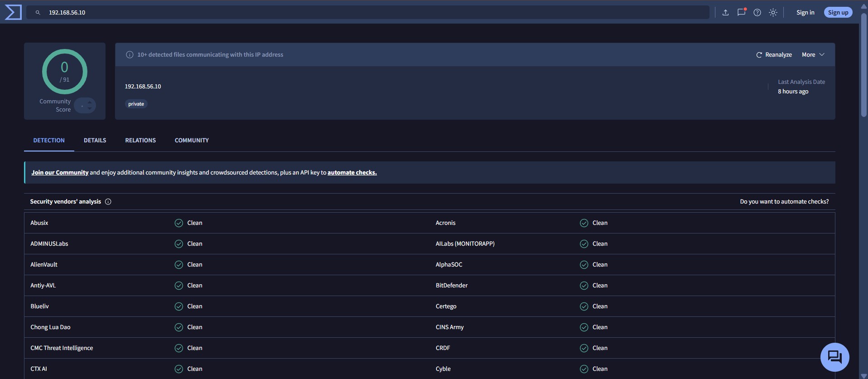Viewport: 868px width, 379px height.
Task: Click the CTX AI clean checkmark icon
Action: (179, 369)
